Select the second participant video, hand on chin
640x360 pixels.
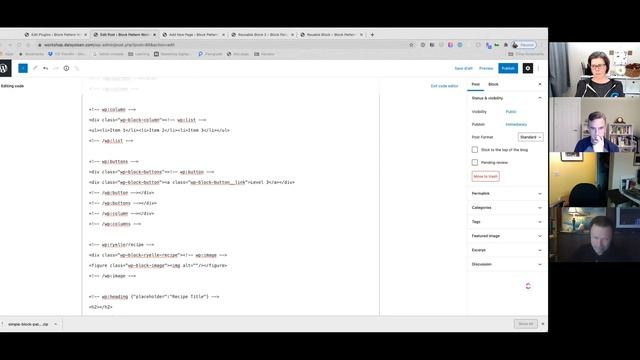[594, 125]
